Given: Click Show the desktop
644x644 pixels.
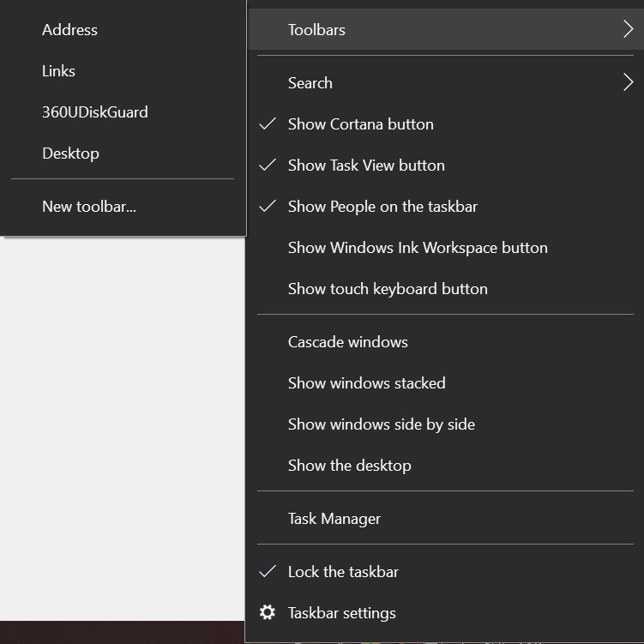Looking at the screenshot, I should pos(445,466).
